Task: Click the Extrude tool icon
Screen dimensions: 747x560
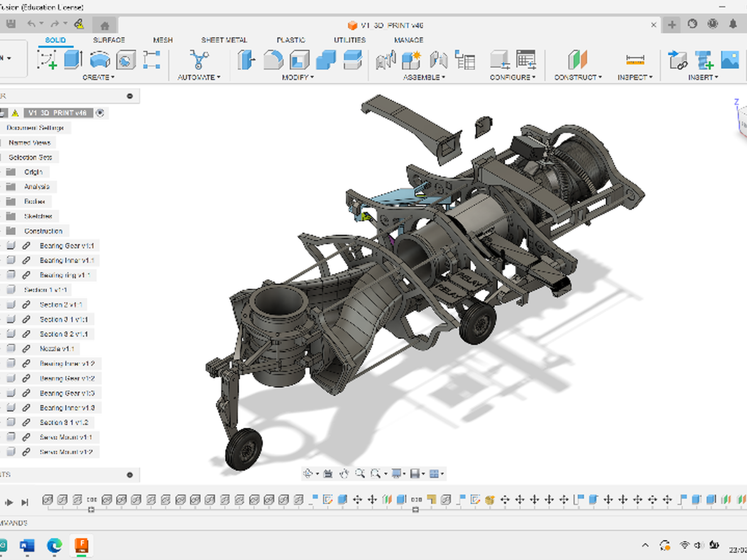Action: click(x=73, y=60)
